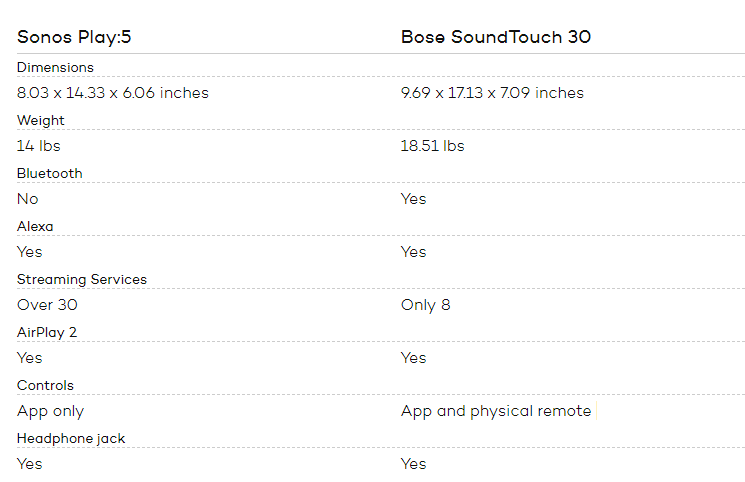Click the 18.51 lbs weight value
This screenshot has height=482, width=745.
click(x=432, y=146)
